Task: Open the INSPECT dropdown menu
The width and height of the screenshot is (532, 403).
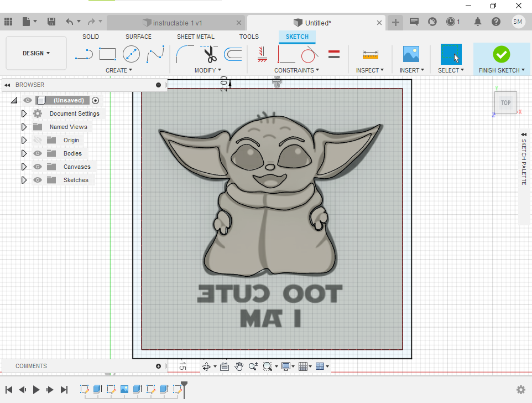Action: tap(370, 70)
